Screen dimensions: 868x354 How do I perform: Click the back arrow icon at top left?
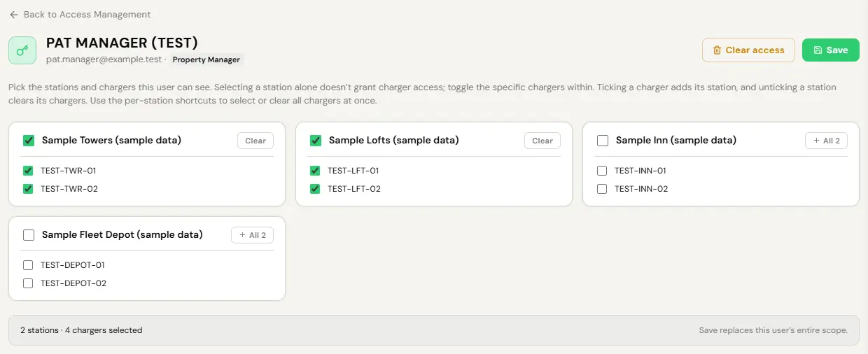click(x=14, y=15)
